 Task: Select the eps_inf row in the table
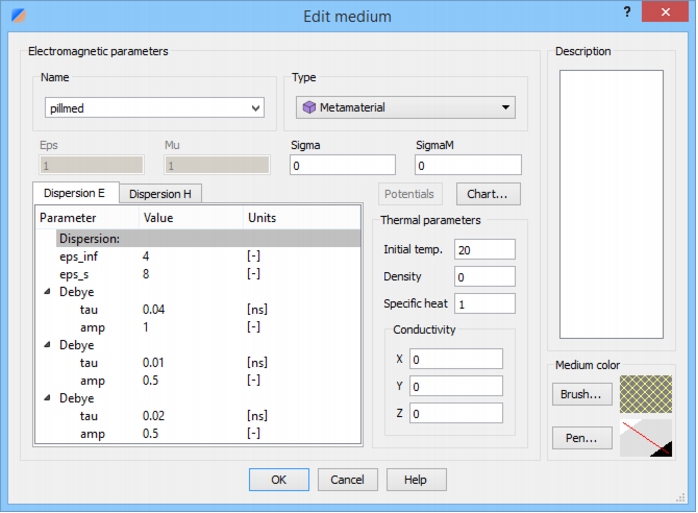point(198,256)
